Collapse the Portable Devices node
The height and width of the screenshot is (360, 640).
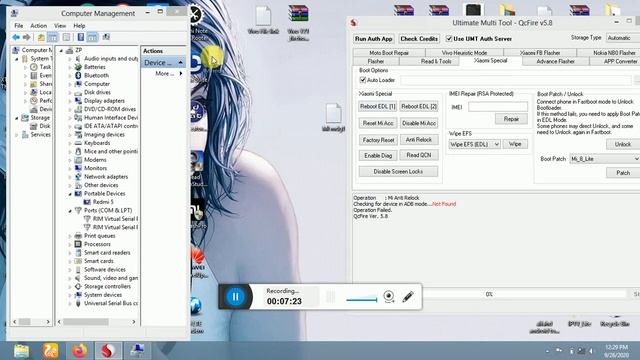tap(70, 194)
